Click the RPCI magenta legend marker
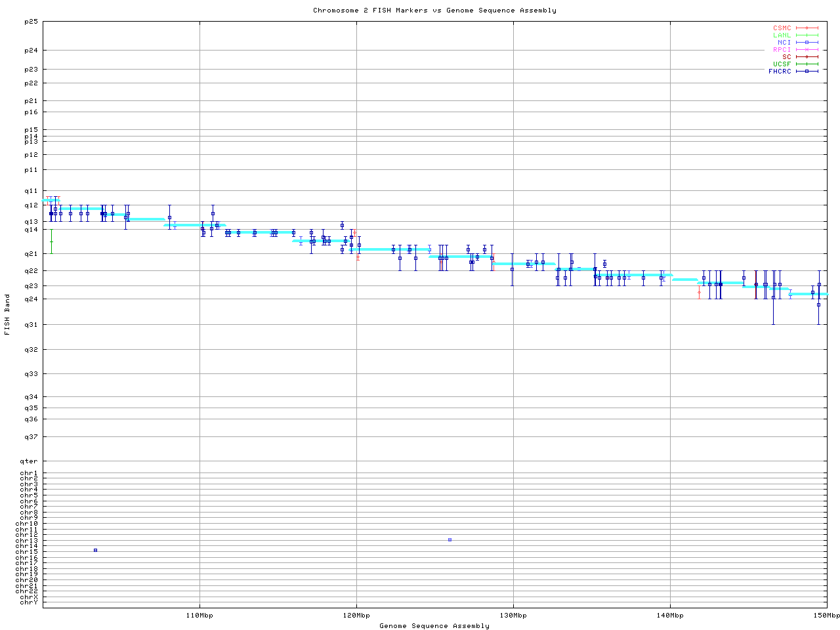Screen dimensions: 840x630 point(807,50)
